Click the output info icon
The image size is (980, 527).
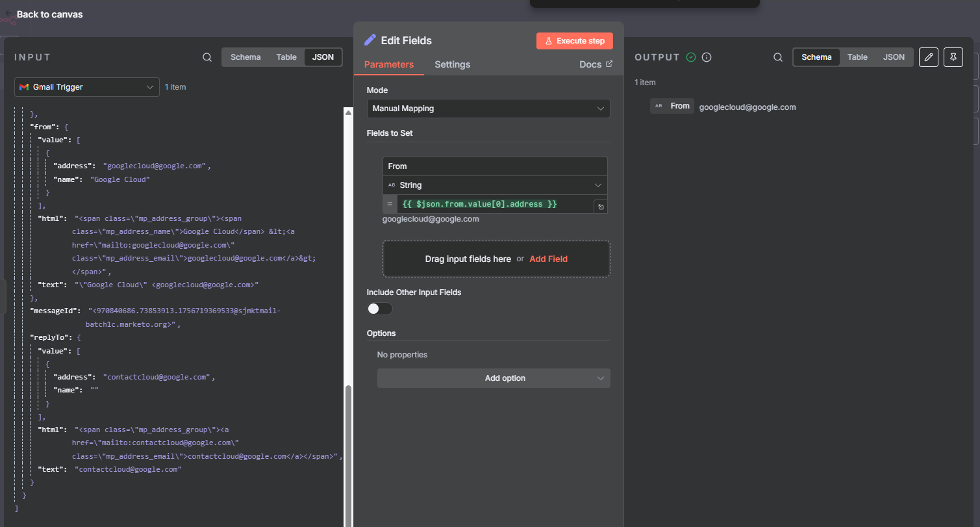[x=707, y=57]
